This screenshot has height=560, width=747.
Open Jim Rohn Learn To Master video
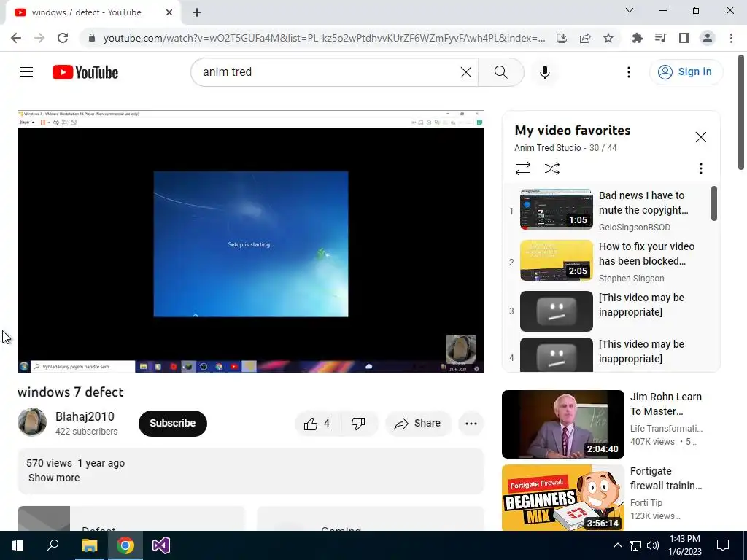[x=611, y=424]
